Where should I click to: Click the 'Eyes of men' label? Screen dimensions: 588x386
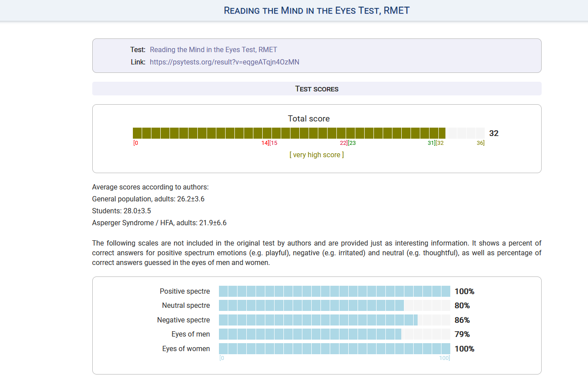click(x=191, y=334)
